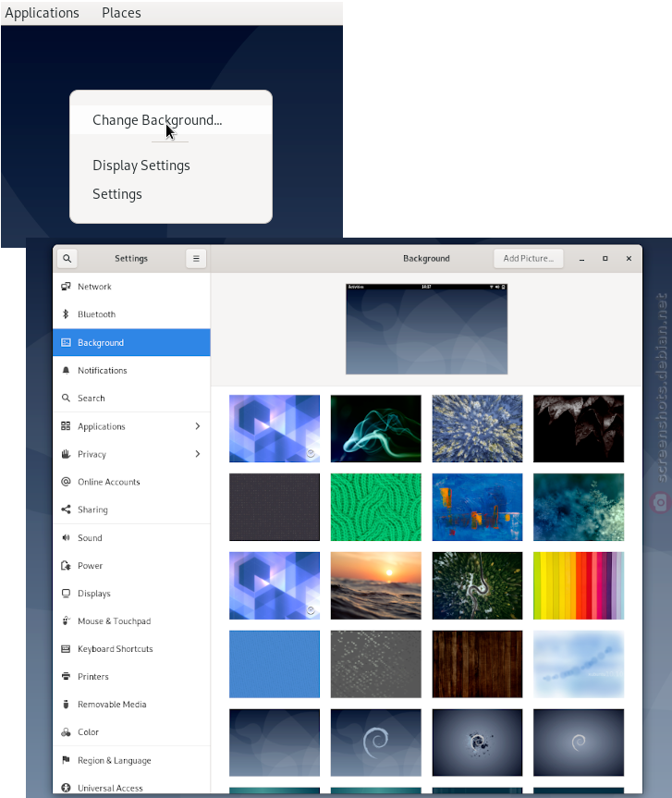
Task: Select the green knitted wool wallpaper
Action: (x=376, y=507)
